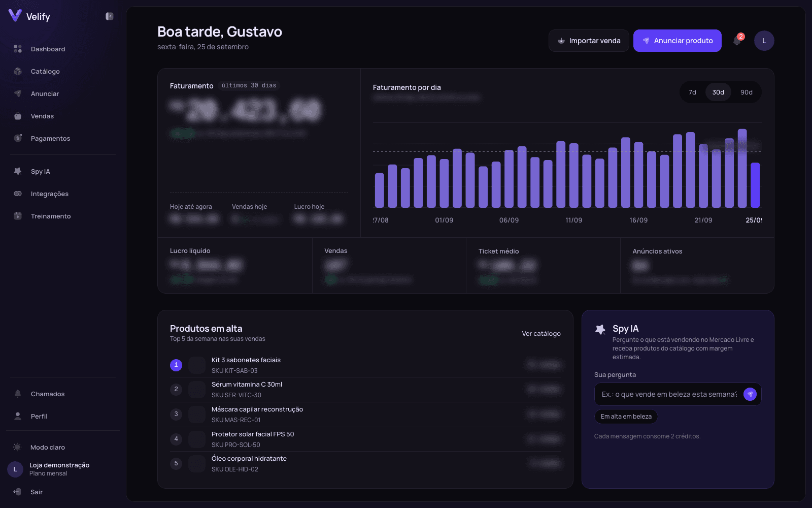Open Catálogo in sidebar
The image size is (812, 508).
(x=63, y=71)
